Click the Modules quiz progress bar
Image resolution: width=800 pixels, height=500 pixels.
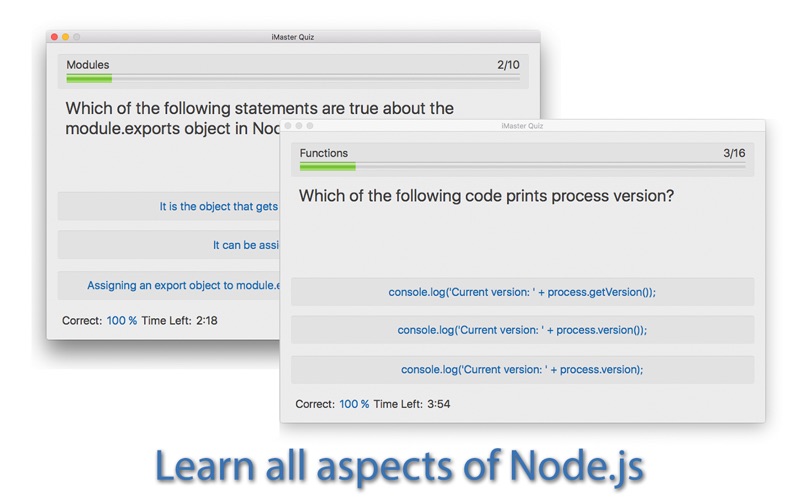tap(293, 78)
